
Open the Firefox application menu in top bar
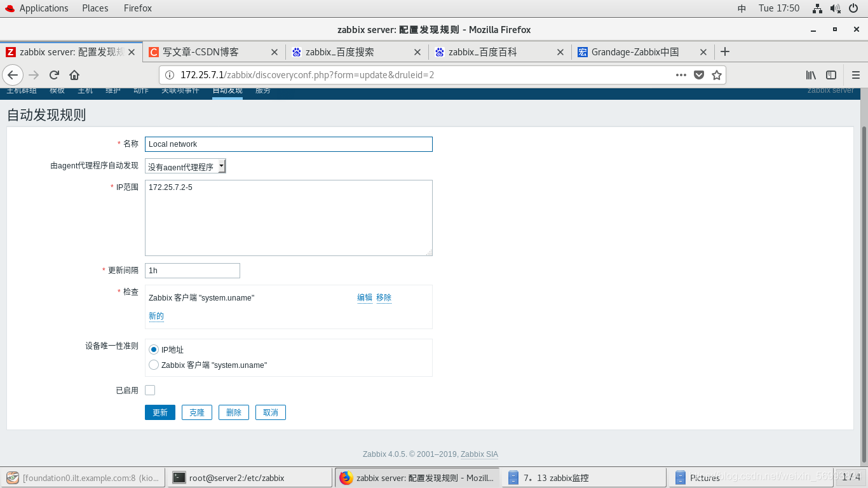point(138,8)
